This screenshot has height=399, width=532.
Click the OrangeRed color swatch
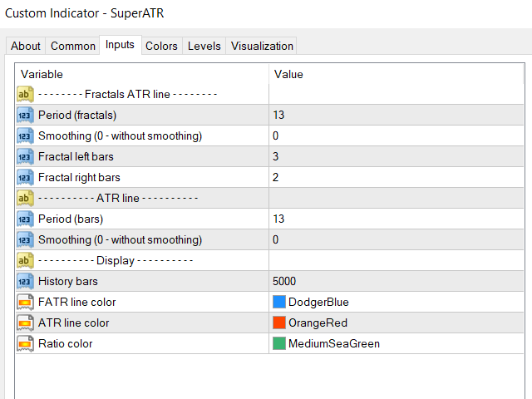tap(279, 323)
